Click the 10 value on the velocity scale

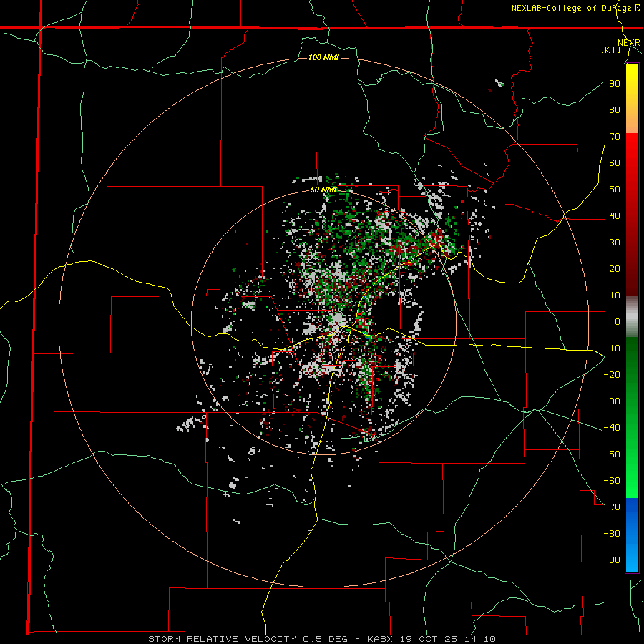615,296
